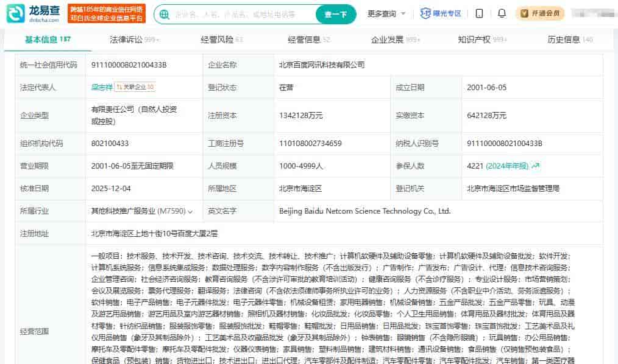Click the 登记机关 label
Screen dimensions: 618x364
410,189
